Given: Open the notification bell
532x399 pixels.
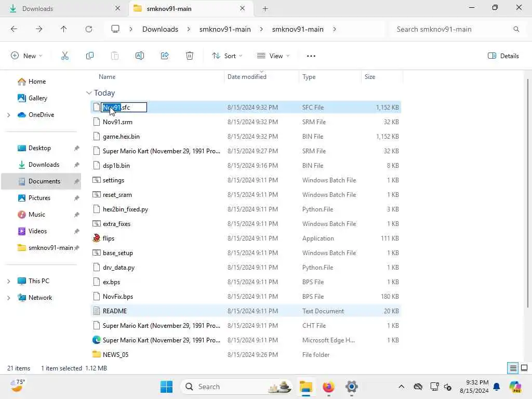Looking at the screenshot, I should (497, 387).
